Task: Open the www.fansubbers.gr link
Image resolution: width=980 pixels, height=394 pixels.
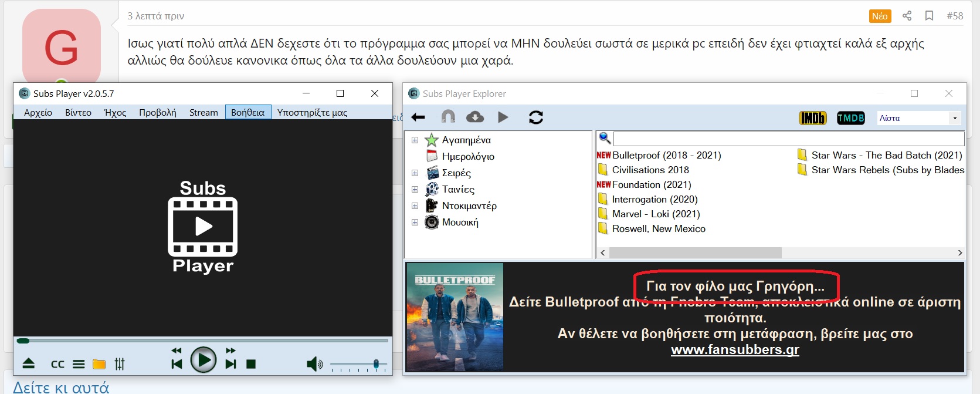Action: pos(735,350)
